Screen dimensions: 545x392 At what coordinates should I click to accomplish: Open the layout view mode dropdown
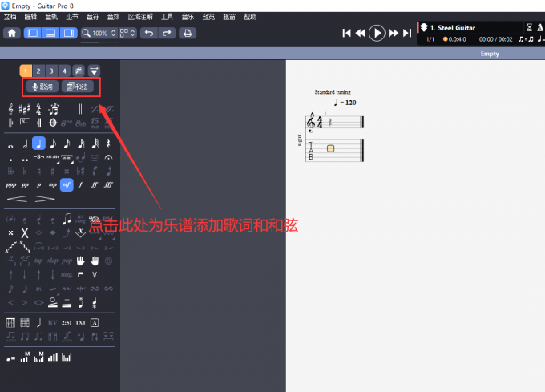click(x=128, y=33)
